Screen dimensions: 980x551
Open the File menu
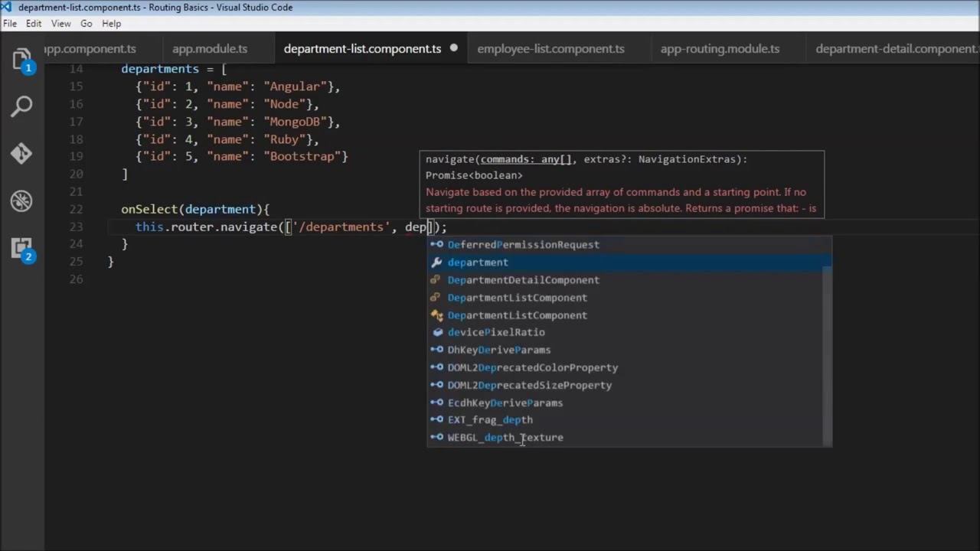[10, 24]
